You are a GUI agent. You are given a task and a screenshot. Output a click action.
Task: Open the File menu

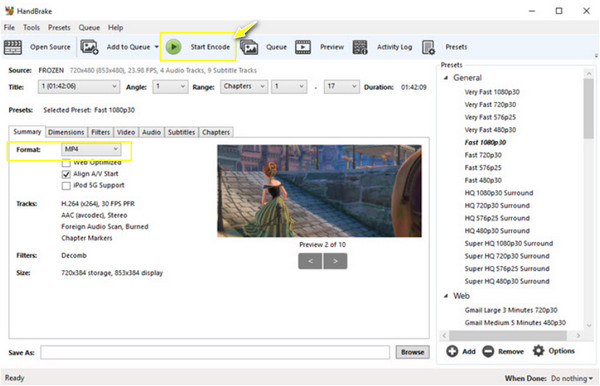(9, 28)
